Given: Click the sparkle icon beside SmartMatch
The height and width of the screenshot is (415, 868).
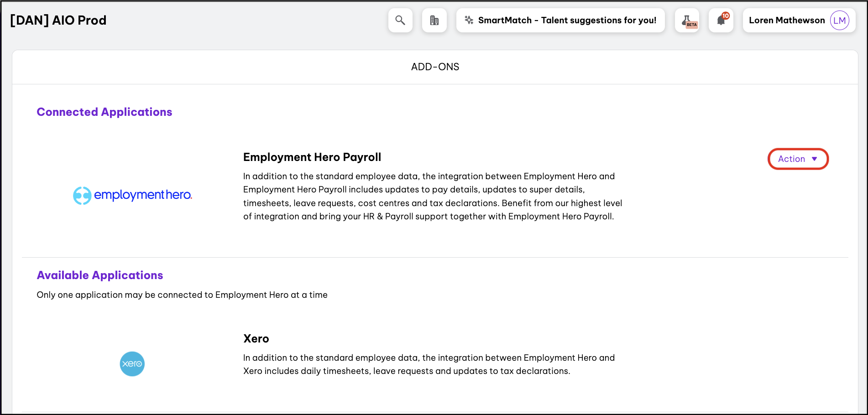Looking at the screenshot, I should (469, 20).
